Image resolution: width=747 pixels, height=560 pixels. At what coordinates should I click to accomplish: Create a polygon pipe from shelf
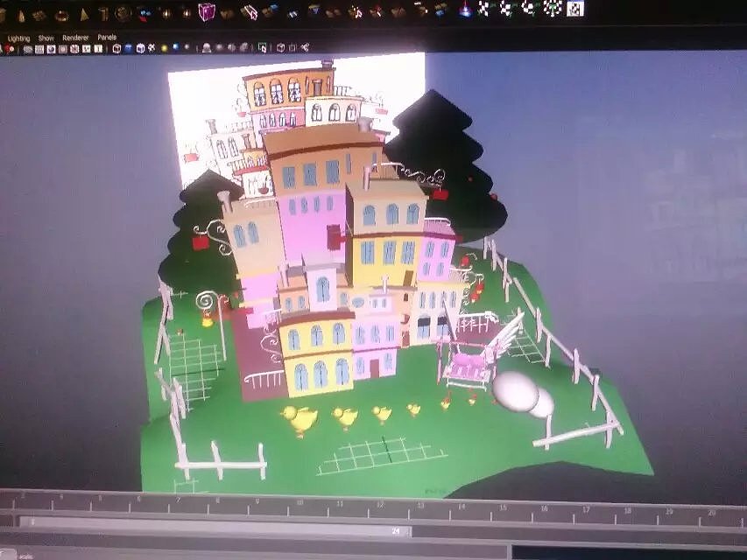pyautogui.click(x=103, y=14)
